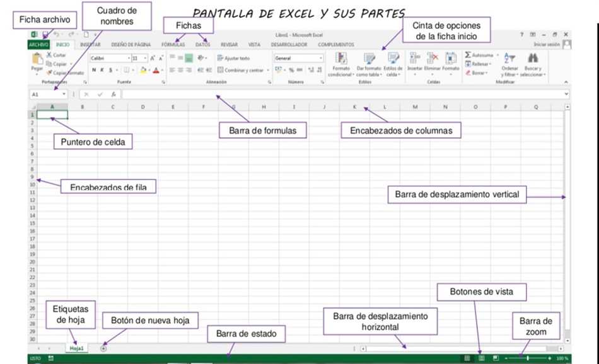The image size is (599, 364).
Task: Open the General number format dropdown
Action: (320, 58)
